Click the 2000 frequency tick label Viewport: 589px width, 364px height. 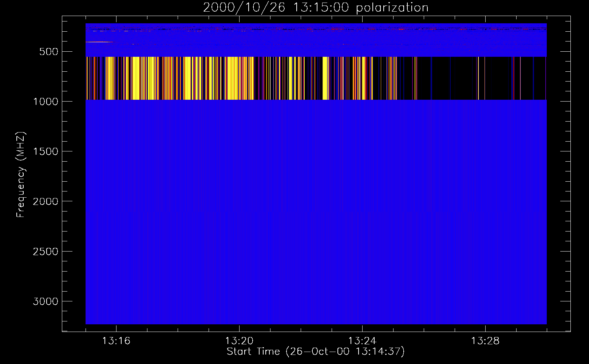pyautogui.click(x=46, y=202)
